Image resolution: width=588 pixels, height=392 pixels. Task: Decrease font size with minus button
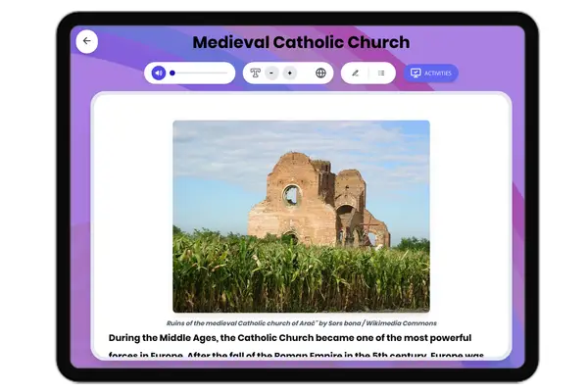pyautogui.click(x=271, y=73)
